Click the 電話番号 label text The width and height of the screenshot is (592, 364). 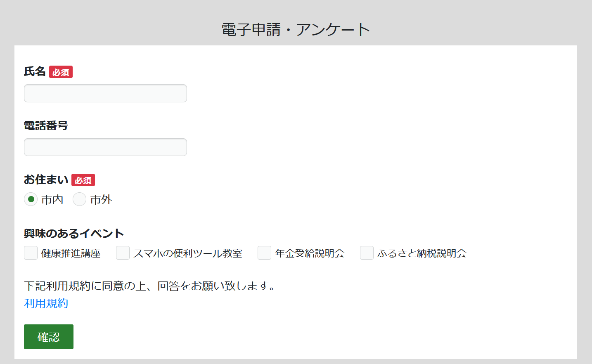(46, 125)
